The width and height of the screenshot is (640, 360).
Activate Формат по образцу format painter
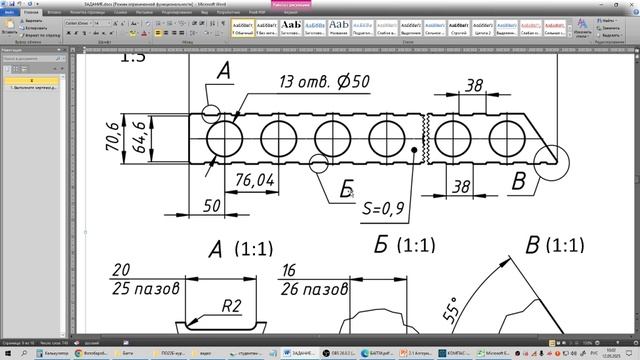(40, 36)
